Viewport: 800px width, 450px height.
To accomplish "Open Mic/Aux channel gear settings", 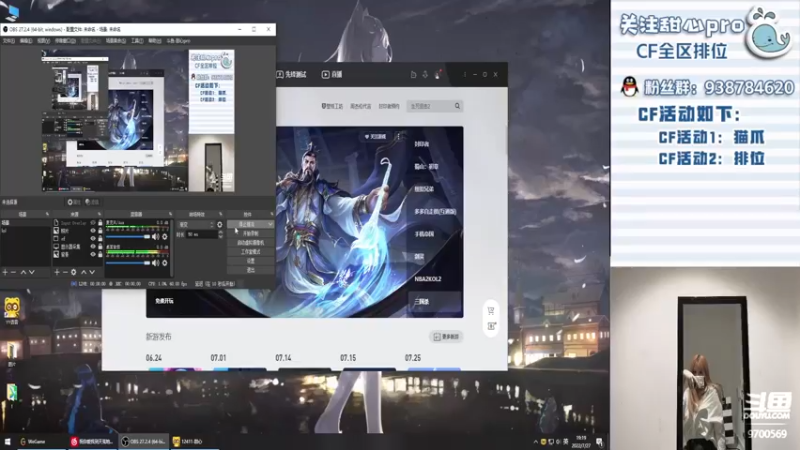I will tap(165, 237).
